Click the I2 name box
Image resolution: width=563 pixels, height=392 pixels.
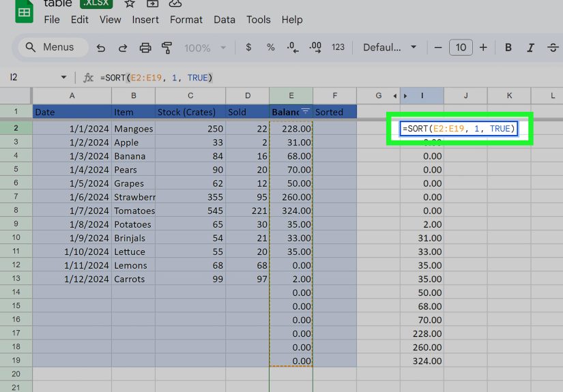coord(14,77)
